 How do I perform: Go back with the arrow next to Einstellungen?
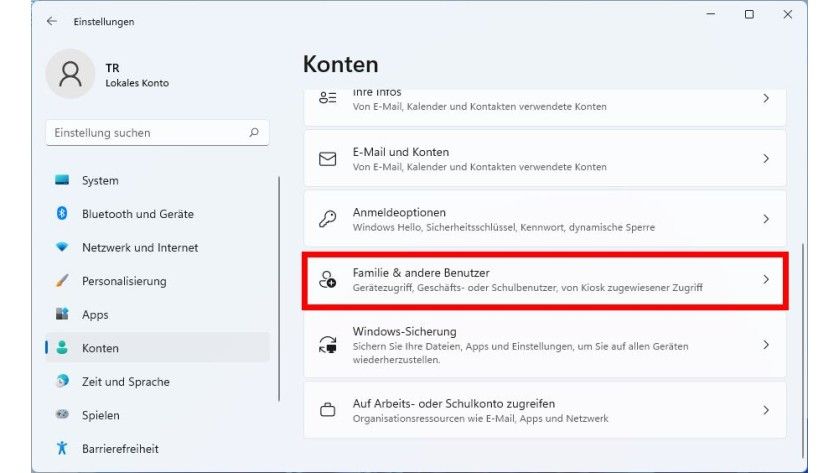click(x=51, y=21)
